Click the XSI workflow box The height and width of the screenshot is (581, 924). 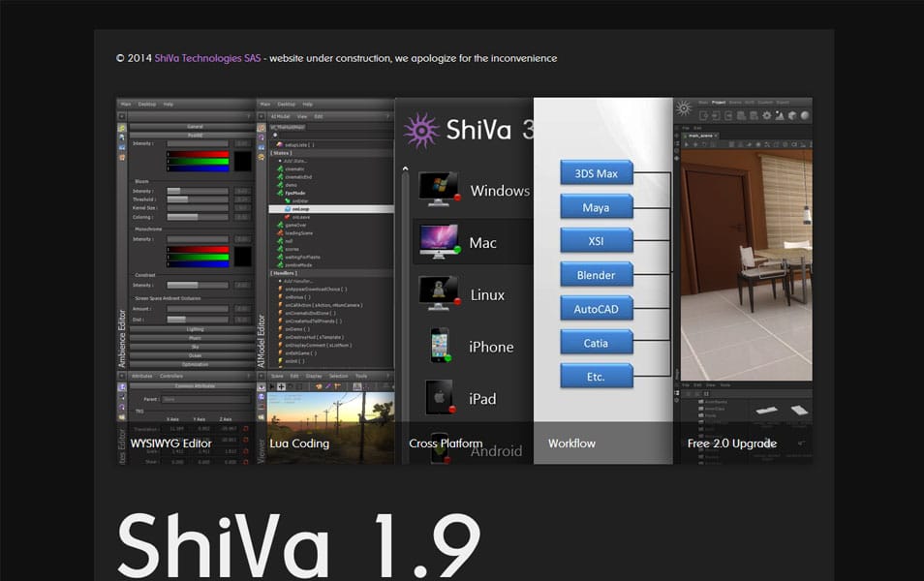597,241
